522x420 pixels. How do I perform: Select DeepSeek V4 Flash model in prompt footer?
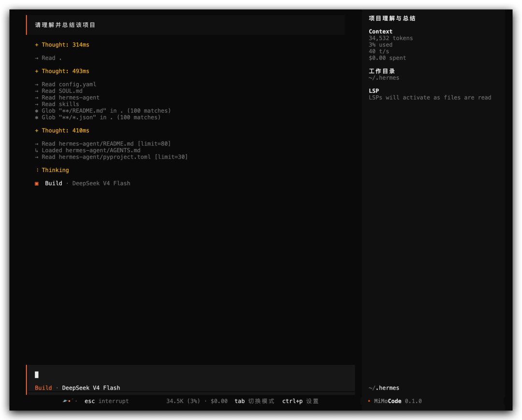coord(91,388)
